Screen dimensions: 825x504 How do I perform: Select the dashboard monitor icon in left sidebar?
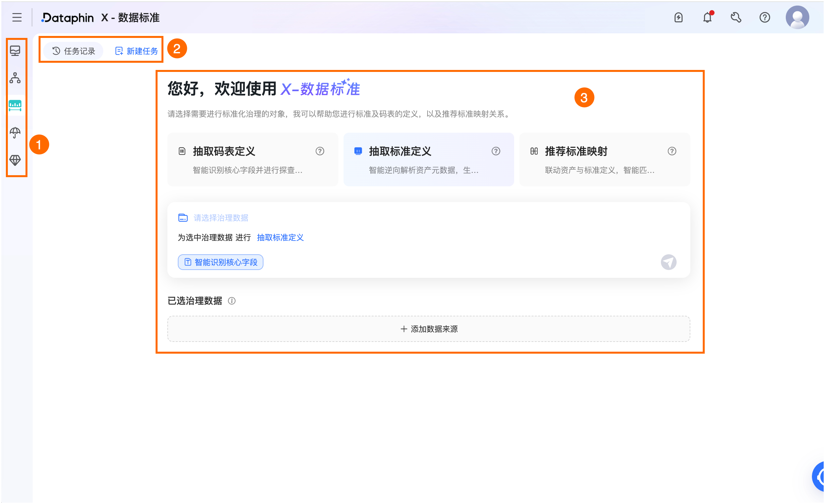point(15,51)
